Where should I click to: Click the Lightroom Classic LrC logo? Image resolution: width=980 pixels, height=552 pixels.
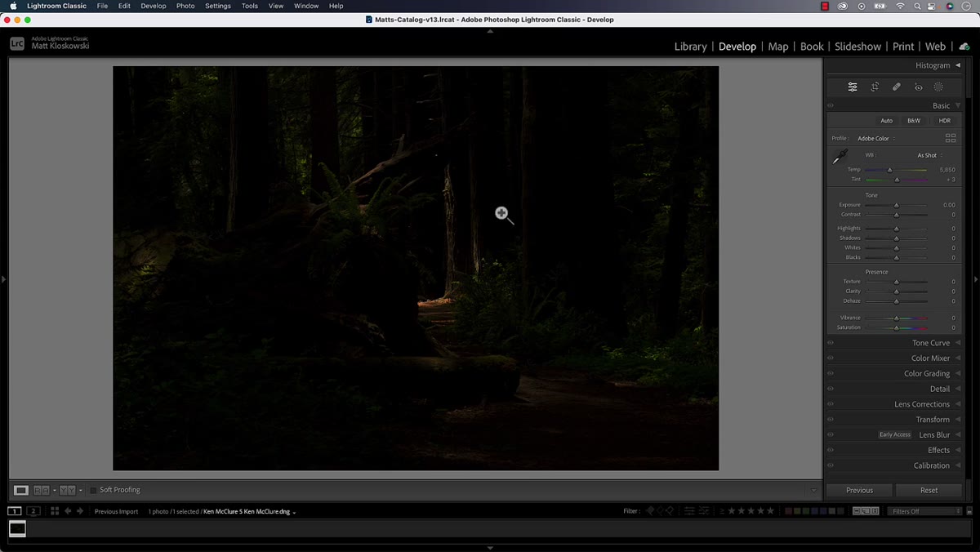point(17,44)
